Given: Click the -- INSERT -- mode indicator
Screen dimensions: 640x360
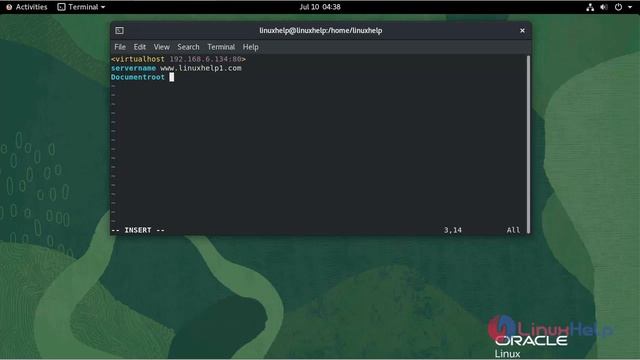Looking at the screenshot, I should click(138, 230).
